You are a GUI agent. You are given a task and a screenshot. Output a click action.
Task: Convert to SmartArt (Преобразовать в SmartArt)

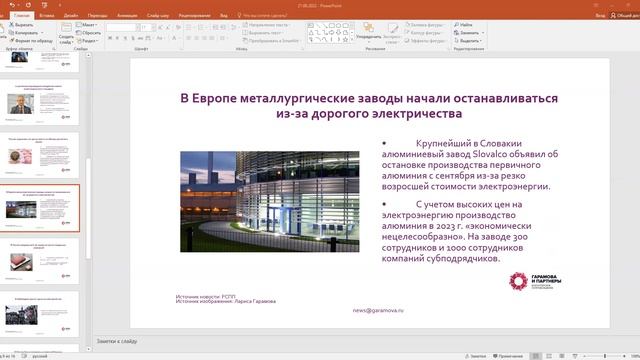[x=272, y=41]
